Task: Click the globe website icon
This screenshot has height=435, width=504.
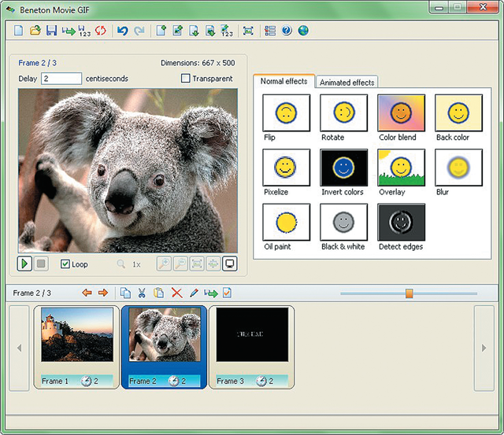Action: [303, 31]
